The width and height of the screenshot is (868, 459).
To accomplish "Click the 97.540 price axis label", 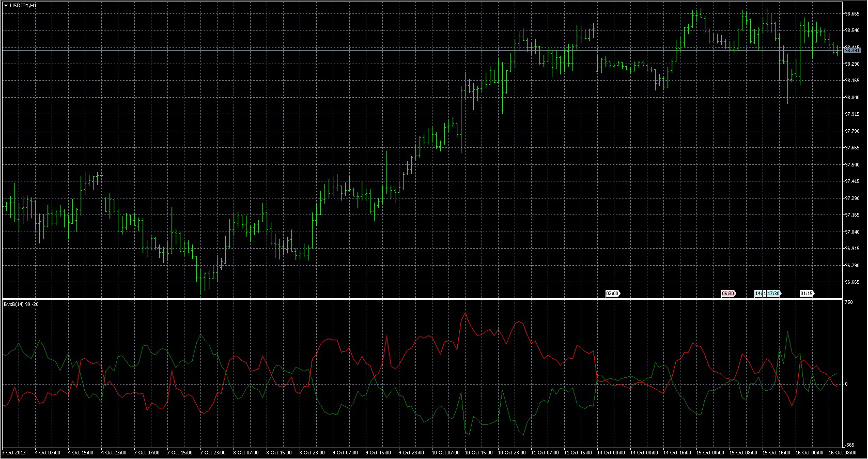I will (852, 165).
